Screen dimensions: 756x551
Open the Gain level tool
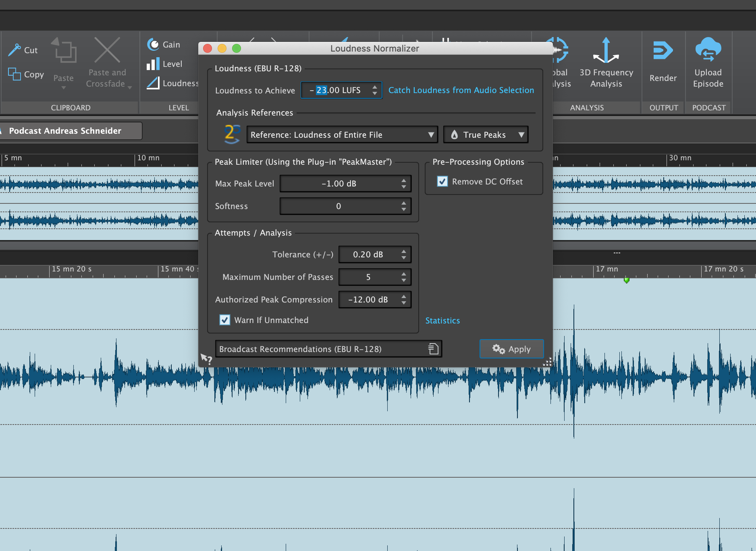153,45
